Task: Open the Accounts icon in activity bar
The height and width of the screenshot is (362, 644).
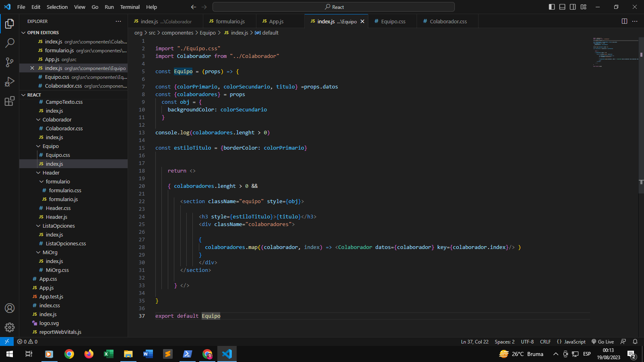Action: [10, 308]
